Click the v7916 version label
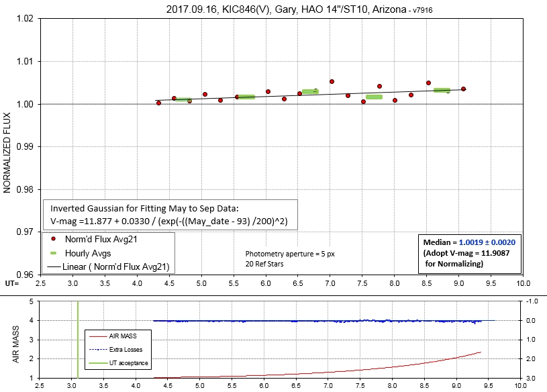547x392 pixels. 422,11
